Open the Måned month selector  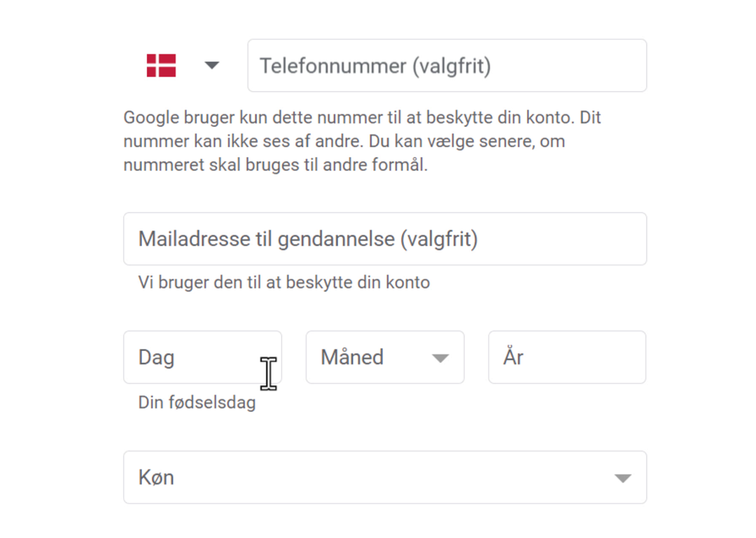tap(385, 357)
